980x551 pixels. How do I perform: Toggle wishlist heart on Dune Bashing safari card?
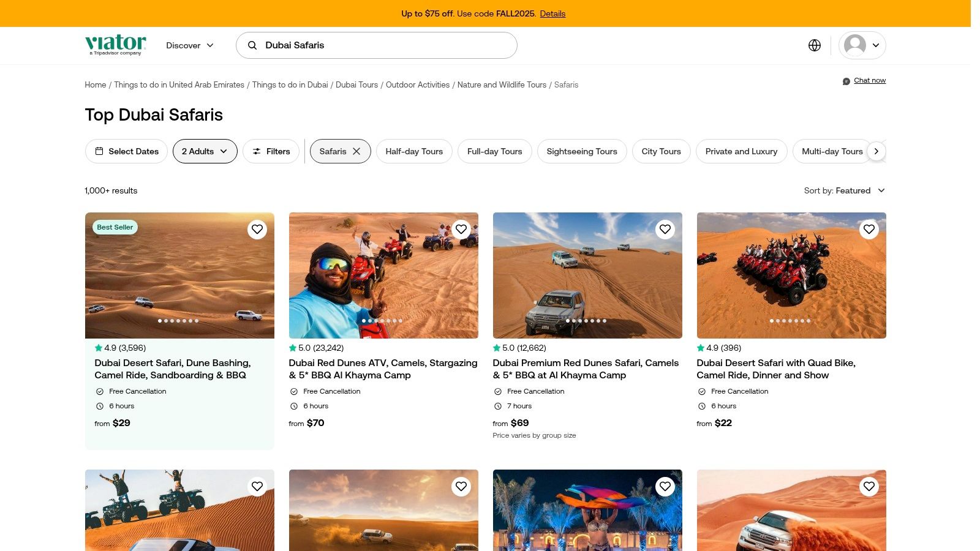(x=257, y=229)
